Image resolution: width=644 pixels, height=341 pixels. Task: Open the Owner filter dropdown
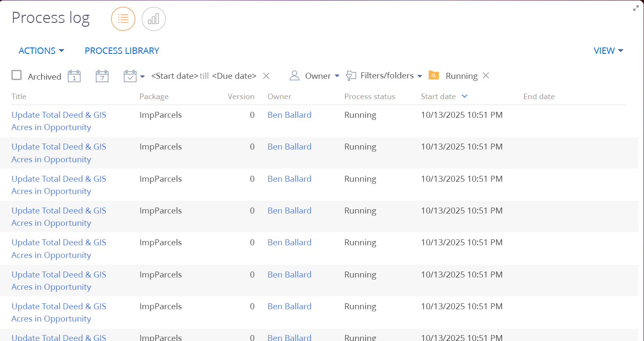coord(314,76)
